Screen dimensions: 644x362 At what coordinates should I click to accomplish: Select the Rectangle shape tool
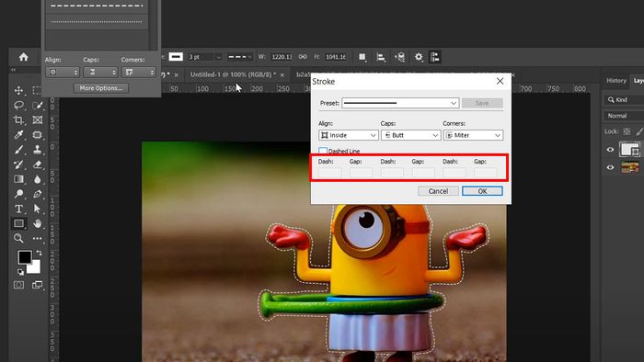[19, 223]
